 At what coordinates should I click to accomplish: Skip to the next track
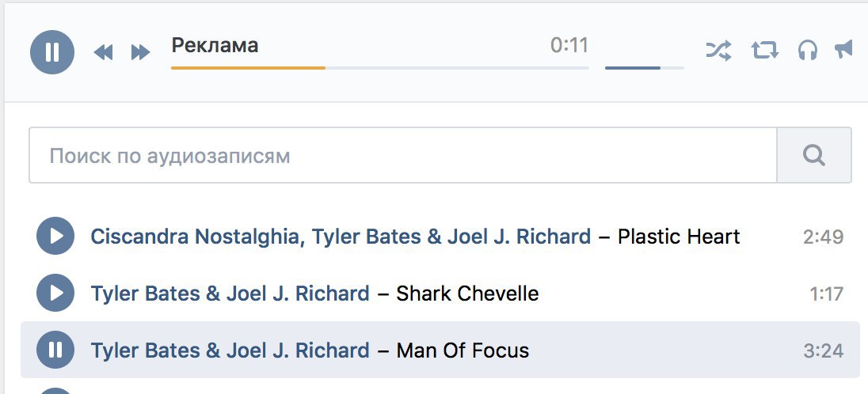[141, 52]
